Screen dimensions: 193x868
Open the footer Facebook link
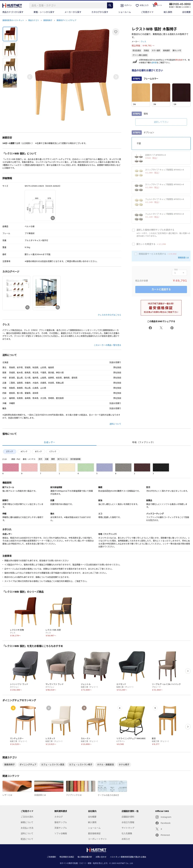click(163, 823)
